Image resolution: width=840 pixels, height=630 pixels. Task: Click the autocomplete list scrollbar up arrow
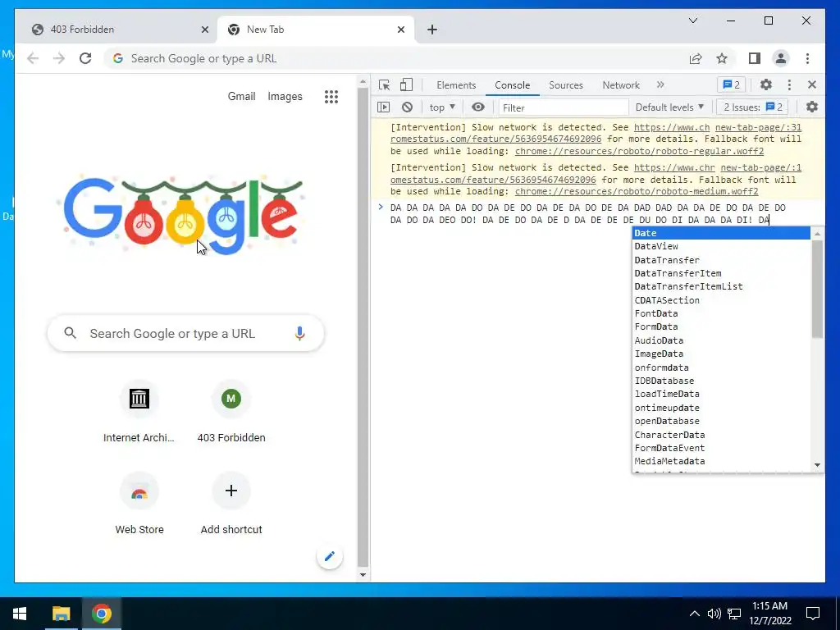coord(817,234)
